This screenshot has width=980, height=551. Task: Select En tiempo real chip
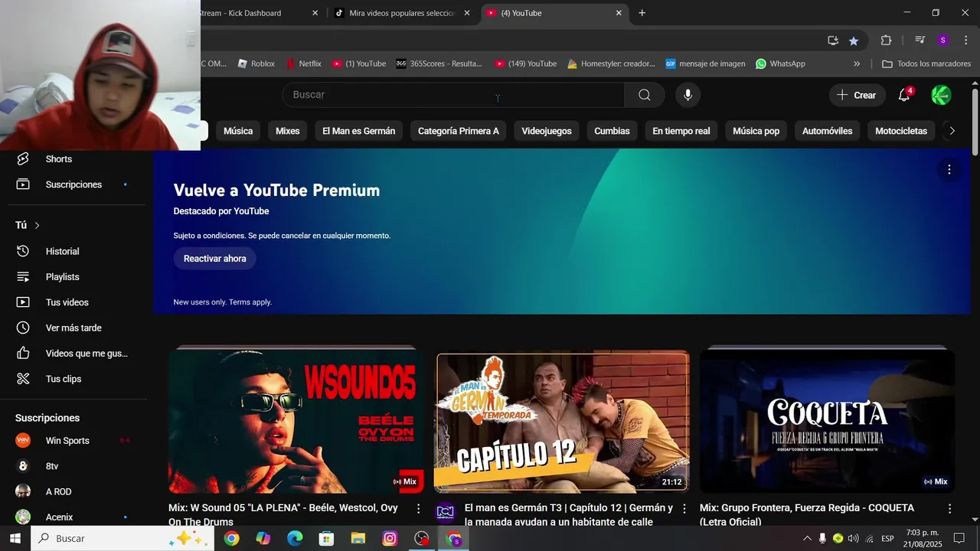(681, 131)
